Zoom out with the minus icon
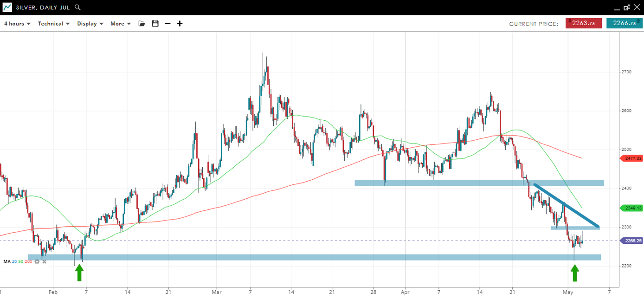 [167, 24]
